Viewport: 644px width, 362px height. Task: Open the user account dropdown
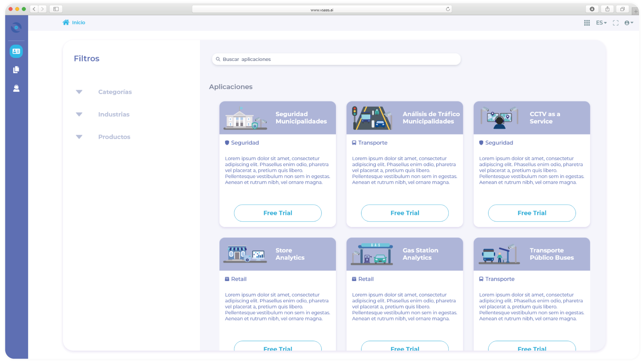629,23
